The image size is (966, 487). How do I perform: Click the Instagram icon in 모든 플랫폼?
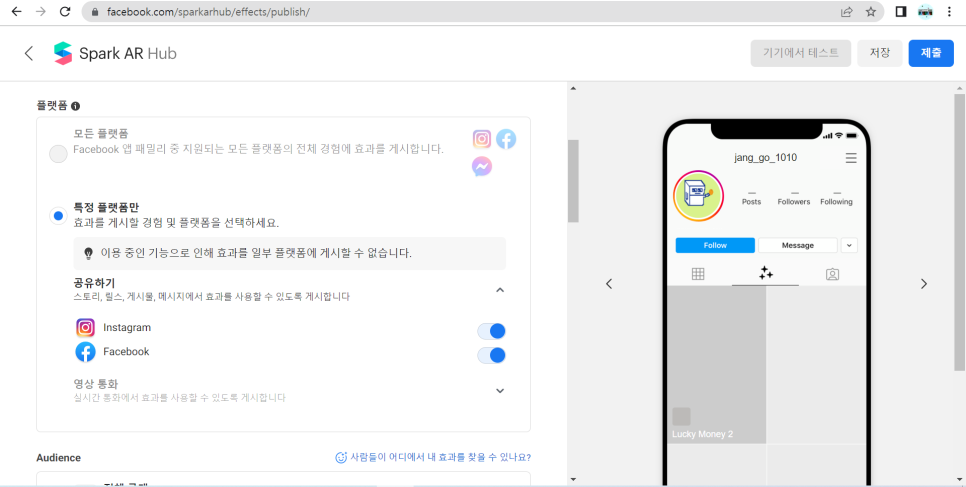(x=482, y=139)
